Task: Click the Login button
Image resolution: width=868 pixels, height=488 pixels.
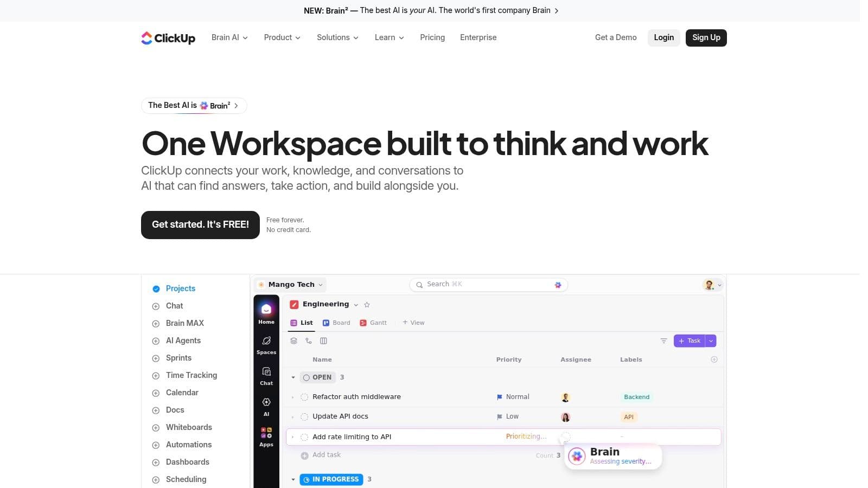Action: click(x=664, y=37)
